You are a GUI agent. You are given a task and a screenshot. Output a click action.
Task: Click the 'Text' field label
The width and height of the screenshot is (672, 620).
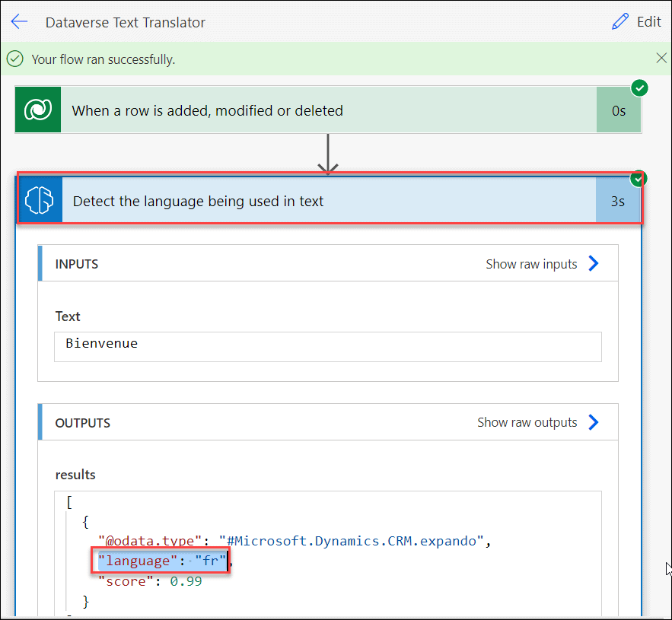point(68,316)
